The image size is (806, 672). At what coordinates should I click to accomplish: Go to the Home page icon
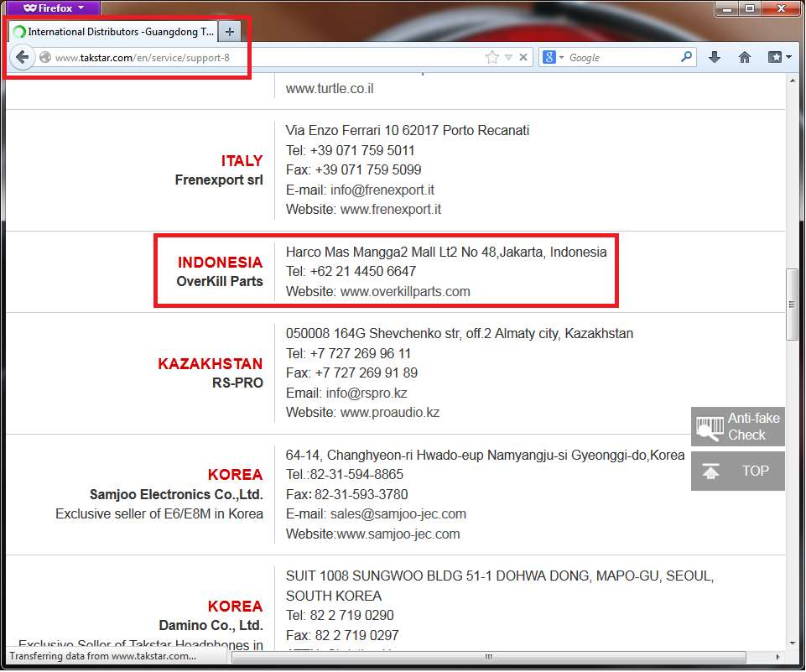(744, 57)
